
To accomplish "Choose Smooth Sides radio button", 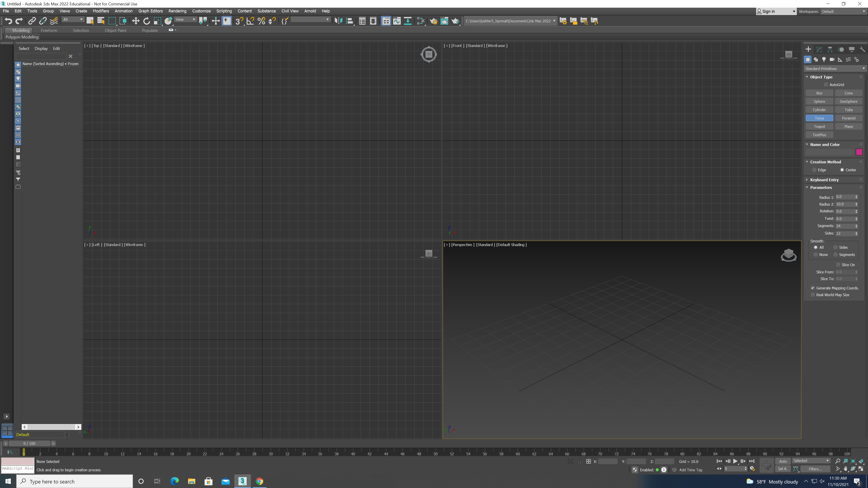I will [835, 248].
